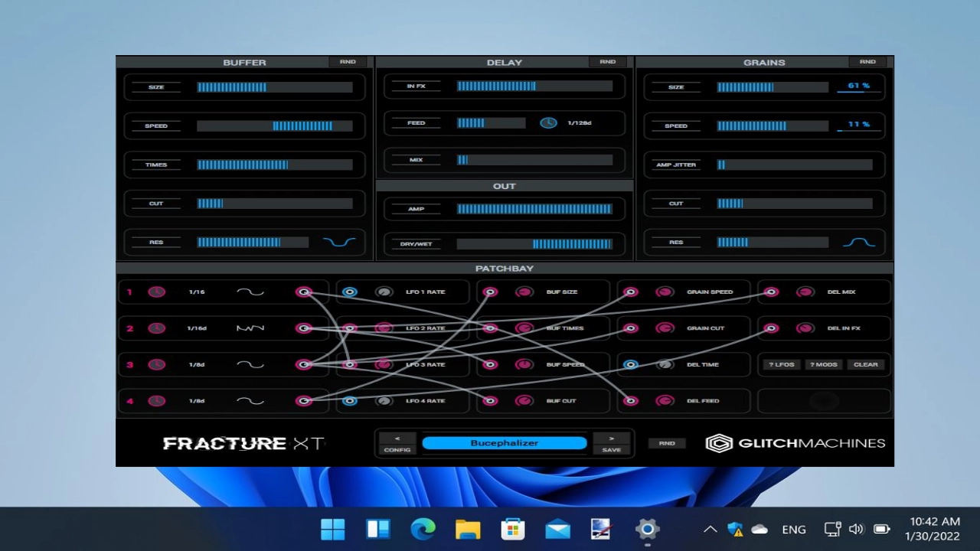Randomize the DELAY section with RND

(x=607, y=62)
